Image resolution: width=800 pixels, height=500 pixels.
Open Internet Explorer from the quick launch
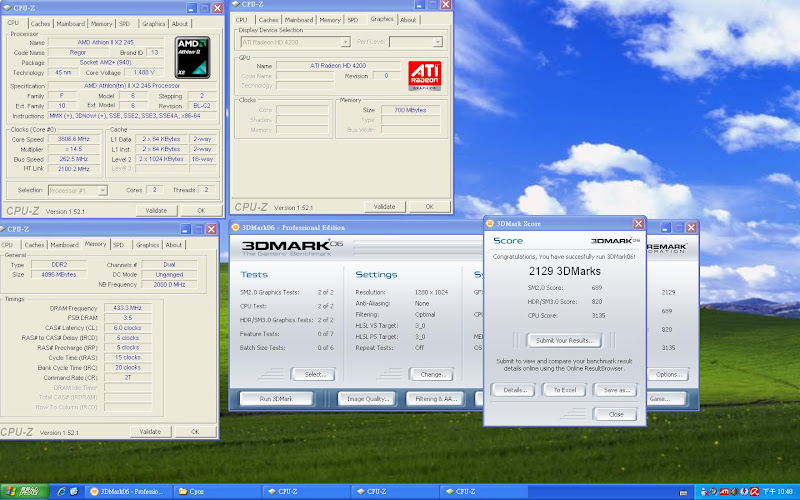pyautogui.click(x=62, y=491)
